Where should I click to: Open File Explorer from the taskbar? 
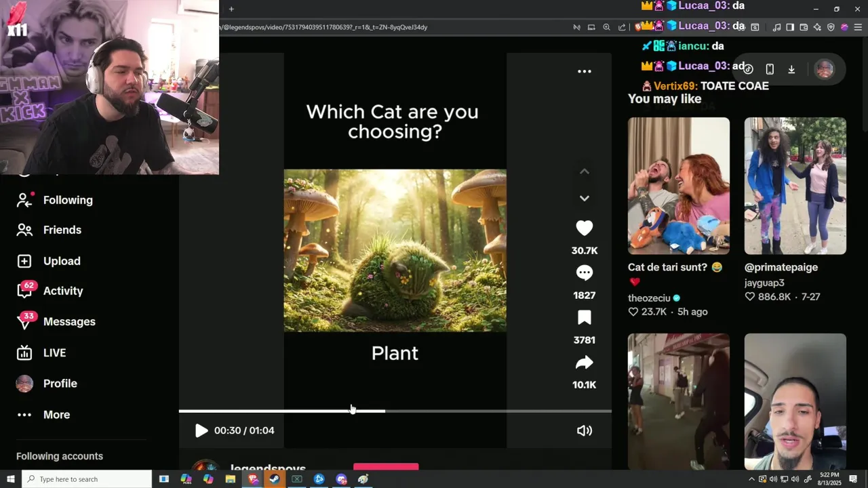tap(230, 479)
